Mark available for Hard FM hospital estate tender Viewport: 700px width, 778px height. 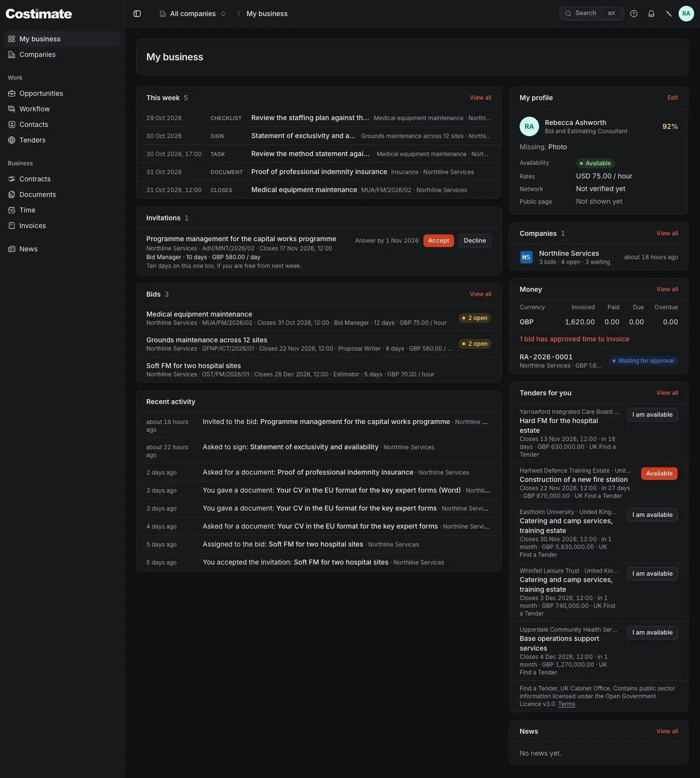(x=652, y=415)
